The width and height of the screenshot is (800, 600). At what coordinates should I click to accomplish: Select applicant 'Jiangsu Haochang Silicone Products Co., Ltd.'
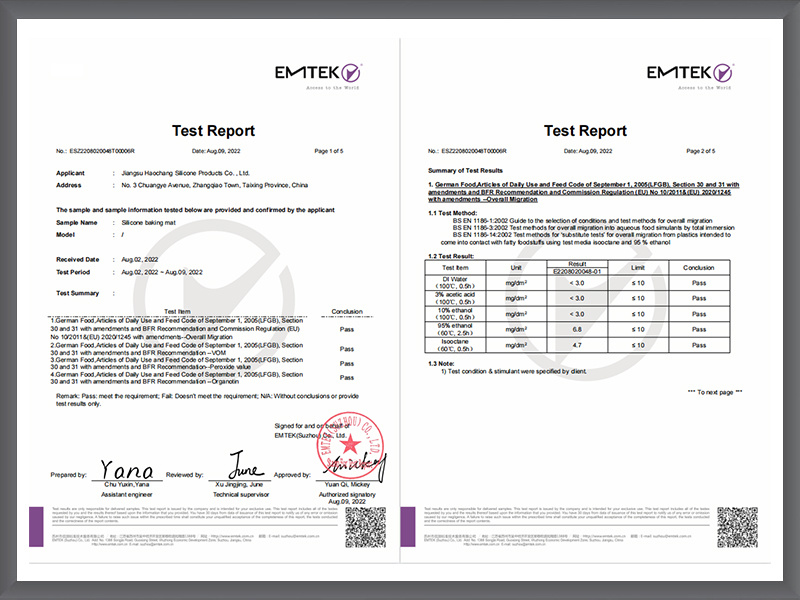[185, 173]
